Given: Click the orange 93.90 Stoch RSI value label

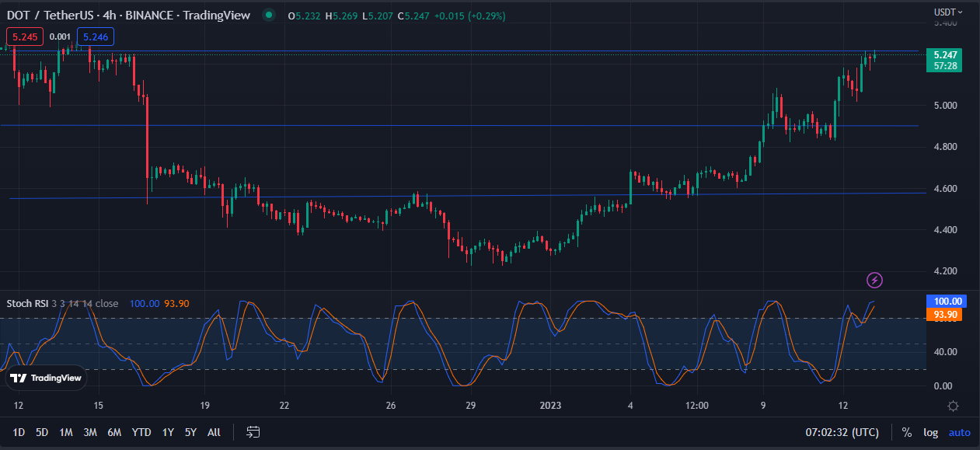Looking at the screenshot, I should tap(945, 314).
